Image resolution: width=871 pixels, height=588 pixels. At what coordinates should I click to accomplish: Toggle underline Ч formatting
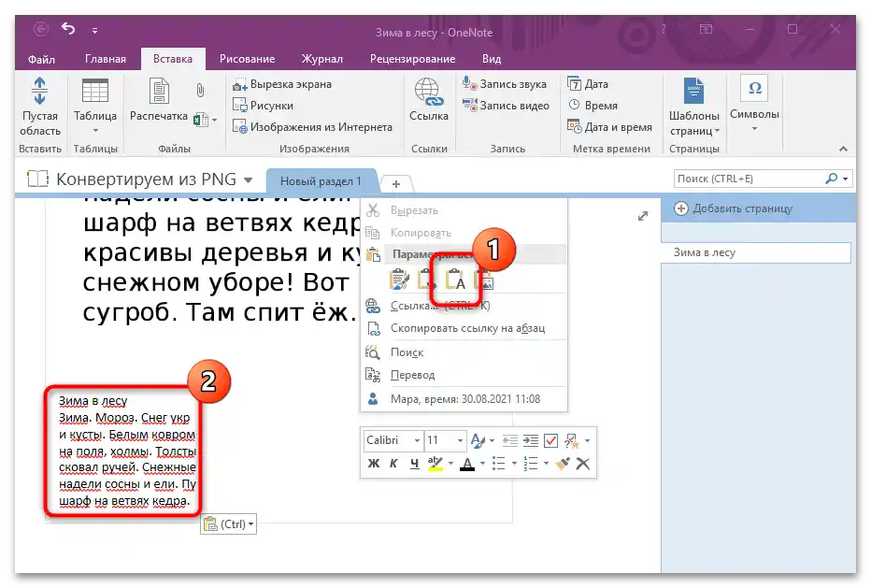click(x=414, y=464)
